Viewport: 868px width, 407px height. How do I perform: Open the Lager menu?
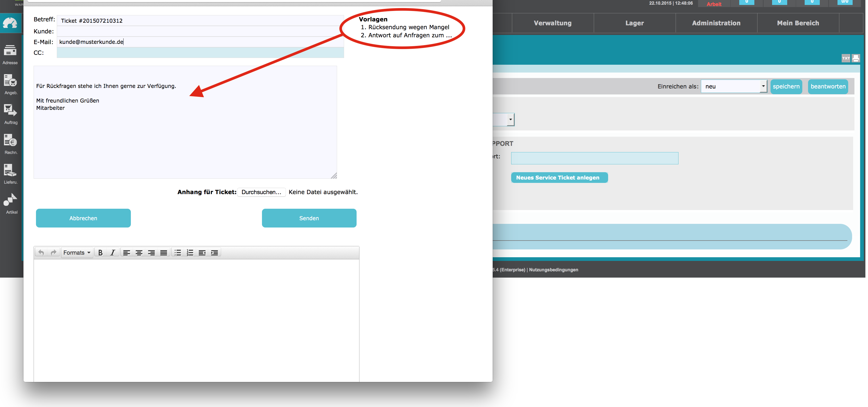(x=634, y=23)
